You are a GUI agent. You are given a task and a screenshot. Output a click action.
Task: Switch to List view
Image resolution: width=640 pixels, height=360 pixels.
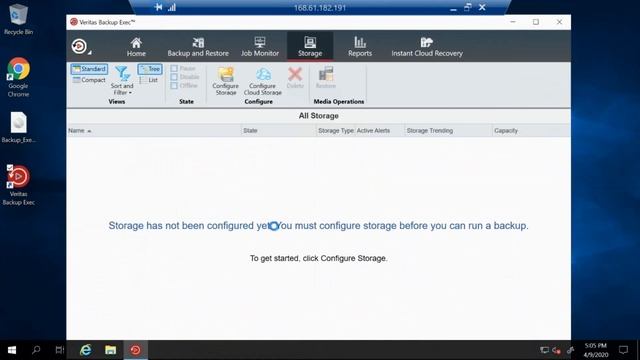149,80
